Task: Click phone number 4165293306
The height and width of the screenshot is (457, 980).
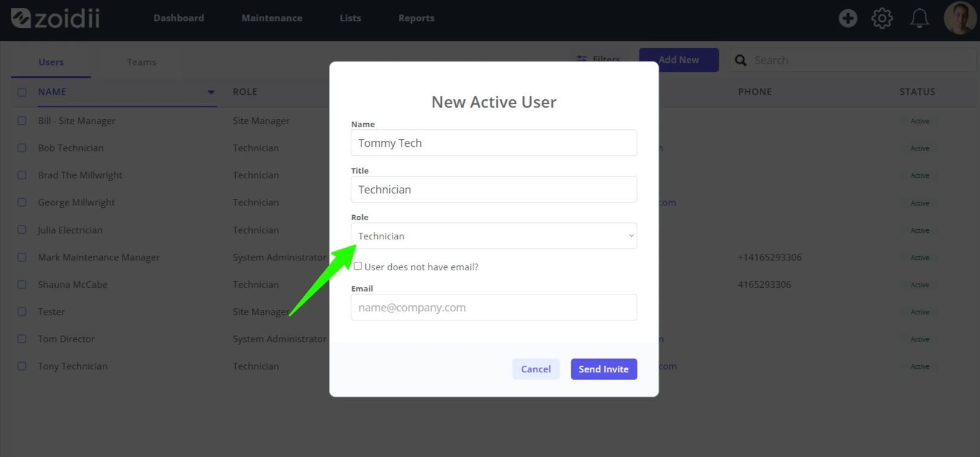Action: [764, 285]
